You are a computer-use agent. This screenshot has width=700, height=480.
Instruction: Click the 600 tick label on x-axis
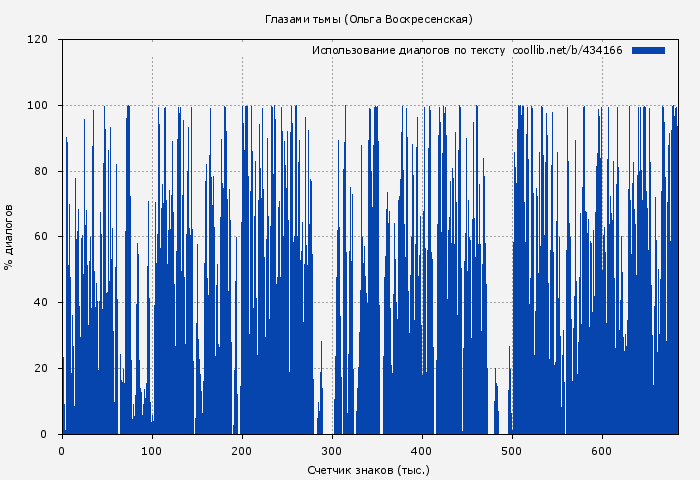602,450
